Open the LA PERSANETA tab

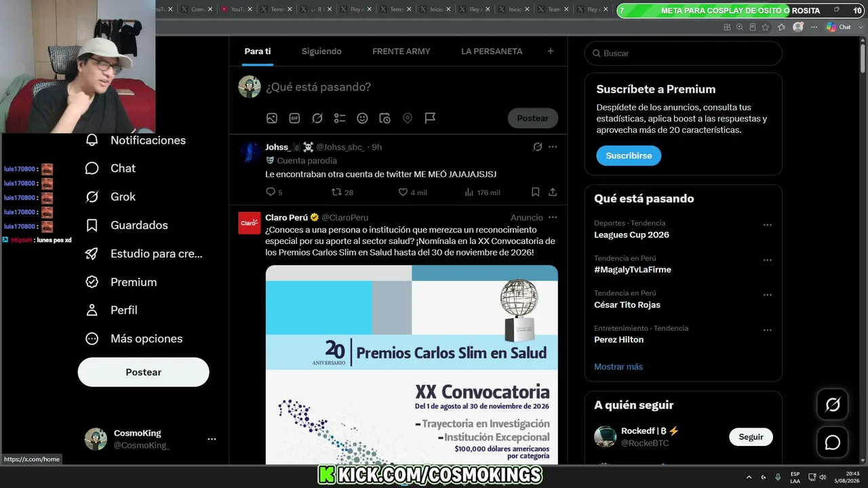click(x=492, y=52)
